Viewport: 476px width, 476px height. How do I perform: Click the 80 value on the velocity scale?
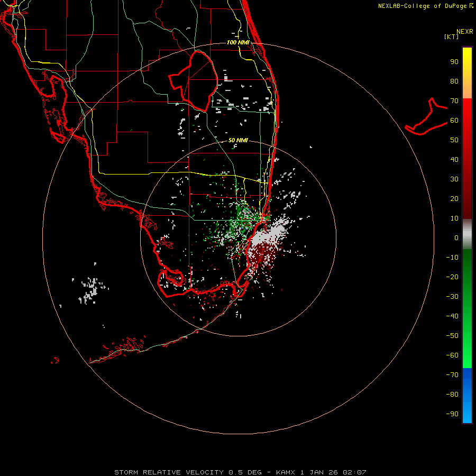454,81
